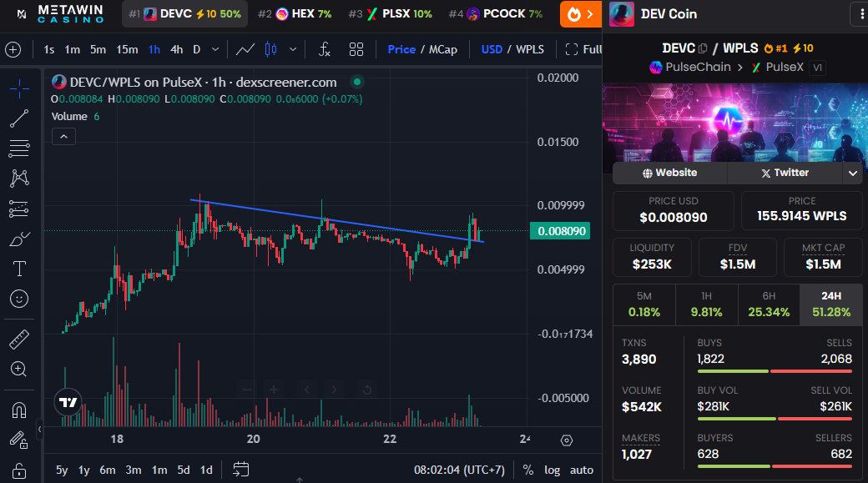This screenshot has width=868, height=483.
Task: Switch to line chart style
Action: (x=245, y=50)
